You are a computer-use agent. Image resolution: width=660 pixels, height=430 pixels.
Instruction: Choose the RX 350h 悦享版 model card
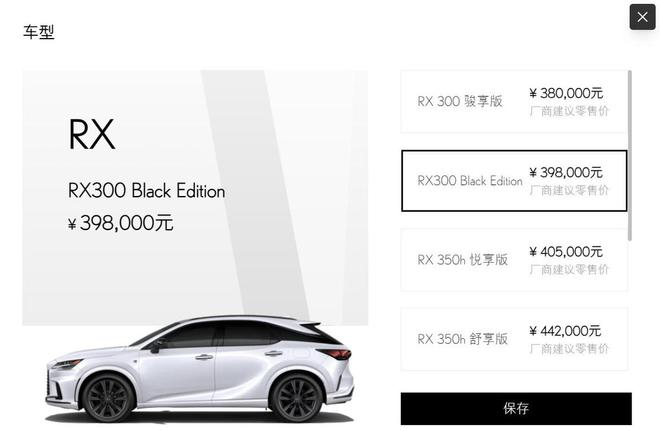pos(514,260)
